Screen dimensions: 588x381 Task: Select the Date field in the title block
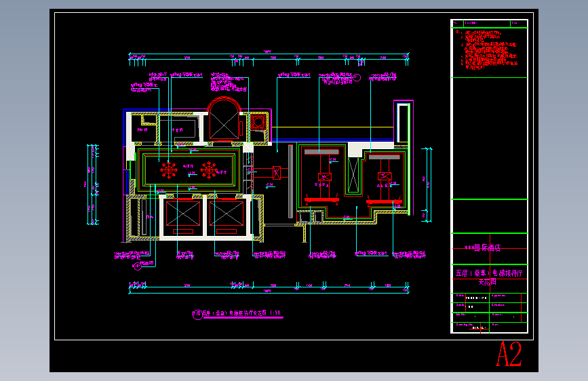(471, 298)
